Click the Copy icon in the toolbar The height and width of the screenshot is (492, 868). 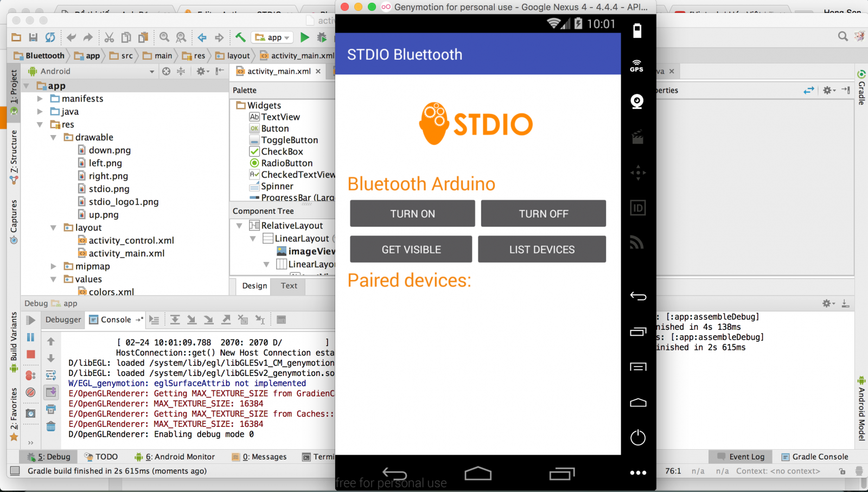(126, 37)
